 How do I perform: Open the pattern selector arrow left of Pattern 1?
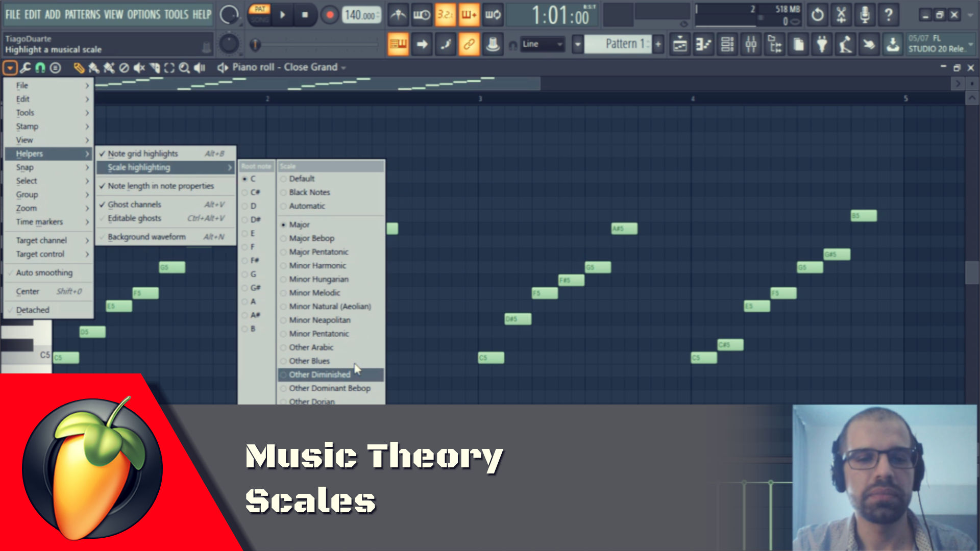coord(577,44)
